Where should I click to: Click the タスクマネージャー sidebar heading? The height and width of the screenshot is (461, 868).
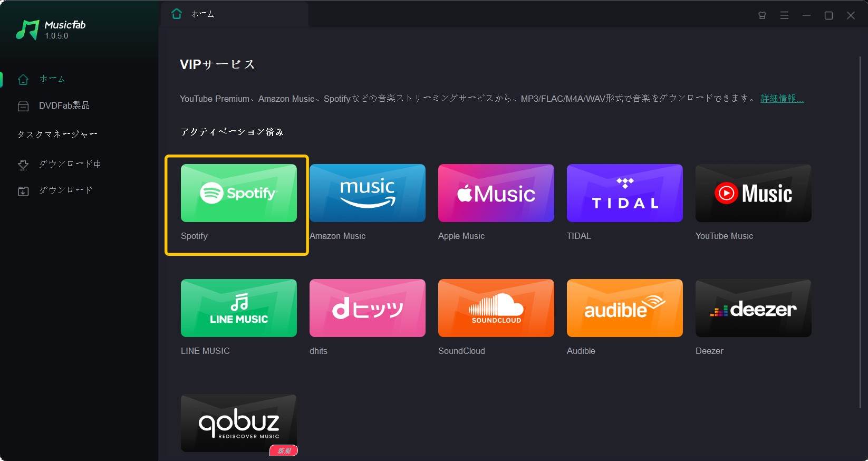(x=57, y=135)
